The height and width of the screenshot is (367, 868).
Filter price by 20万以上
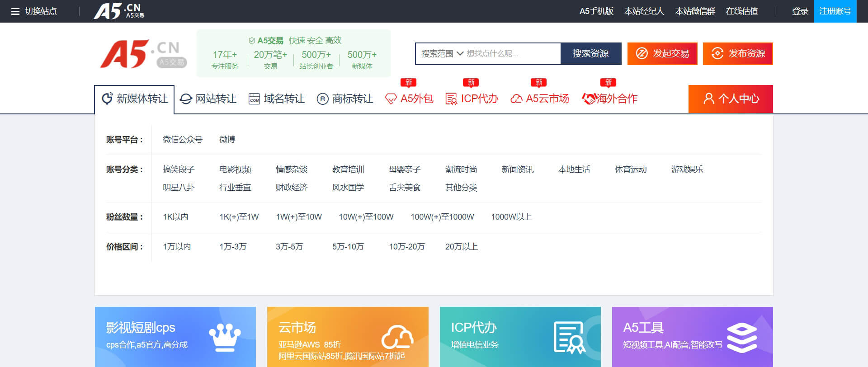[462, 247]
